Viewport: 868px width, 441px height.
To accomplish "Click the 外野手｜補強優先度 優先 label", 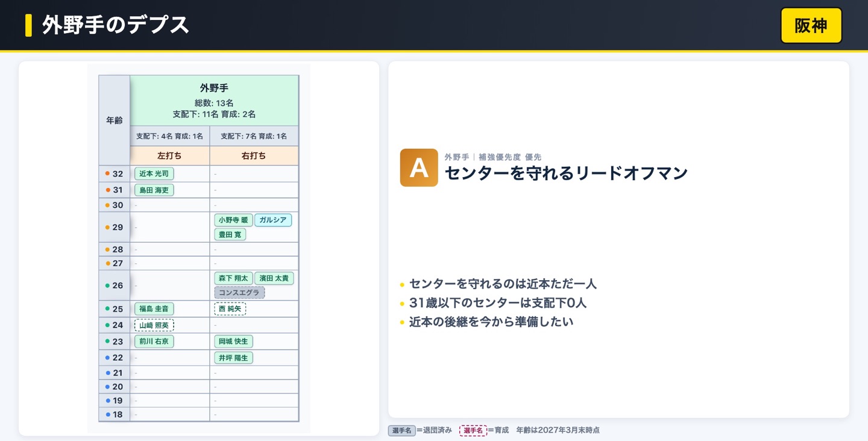I will (493, 157).
